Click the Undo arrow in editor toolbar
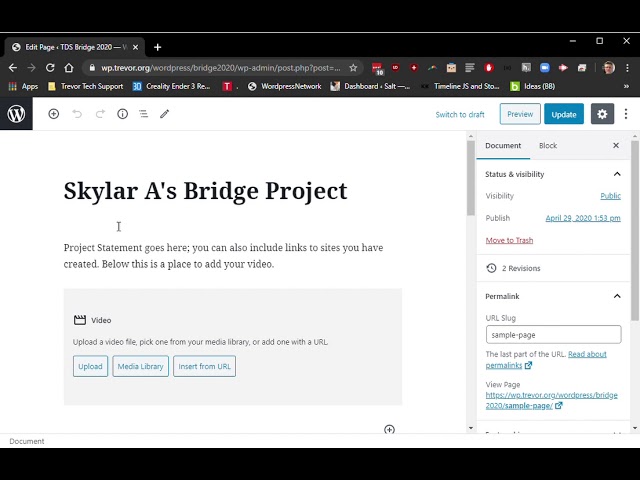This screenshot has height=480, width=640. tap(77, 114)
